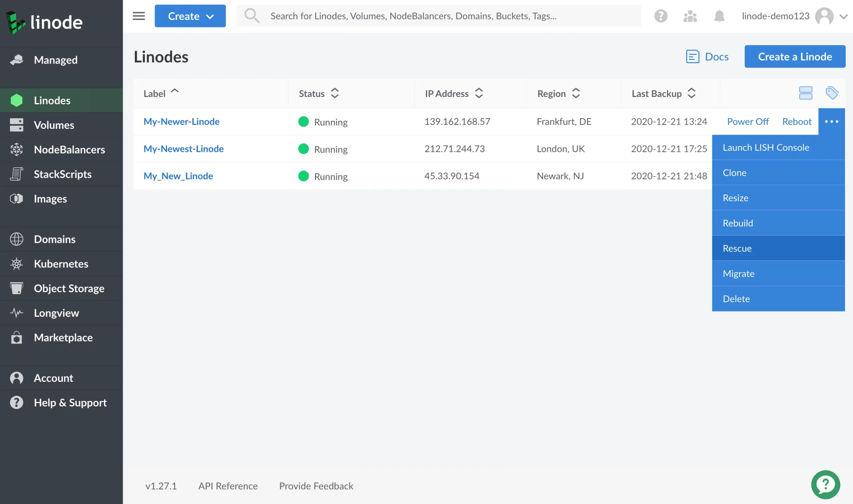Select Volumes from the sidebar
Screen dimensions: 853x504
[x=54, y=125]
